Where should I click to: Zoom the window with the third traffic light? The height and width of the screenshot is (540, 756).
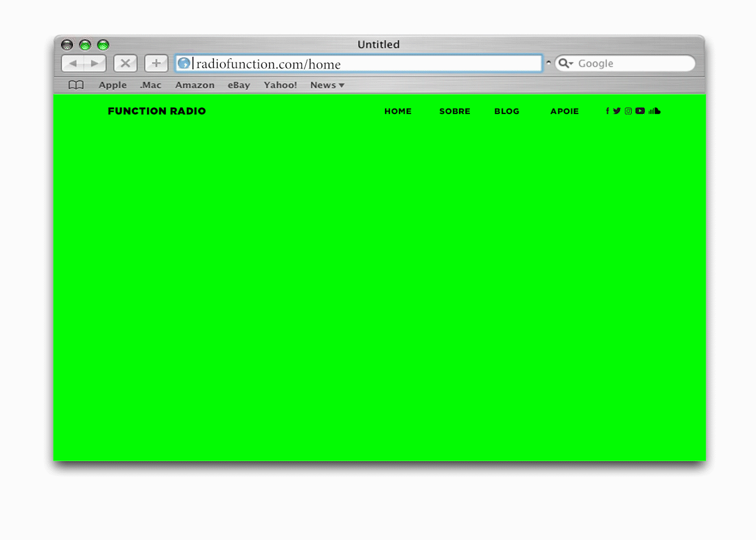(x=103, y=44)
